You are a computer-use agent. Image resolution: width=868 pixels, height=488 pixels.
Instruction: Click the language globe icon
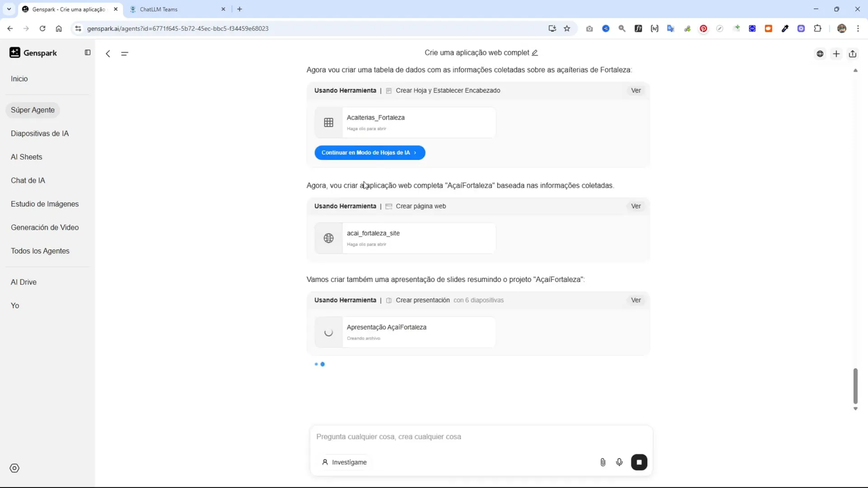point(820,54)
